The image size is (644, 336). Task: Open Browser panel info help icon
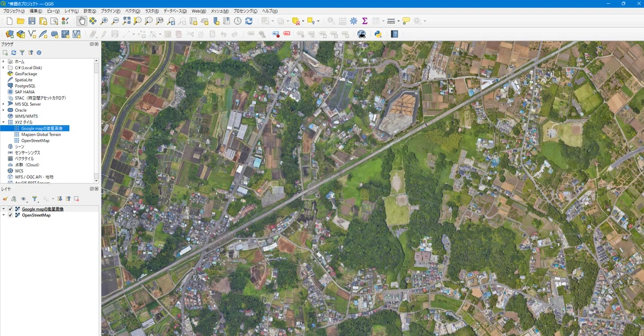click(x=39, y=53)
